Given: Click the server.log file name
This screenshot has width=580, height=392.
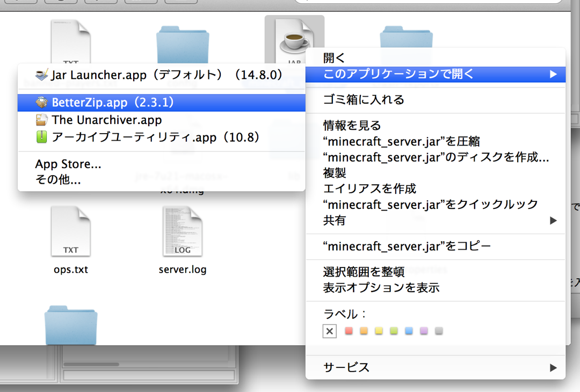Looking at the screenshot, I should click(x=183, y=270).
